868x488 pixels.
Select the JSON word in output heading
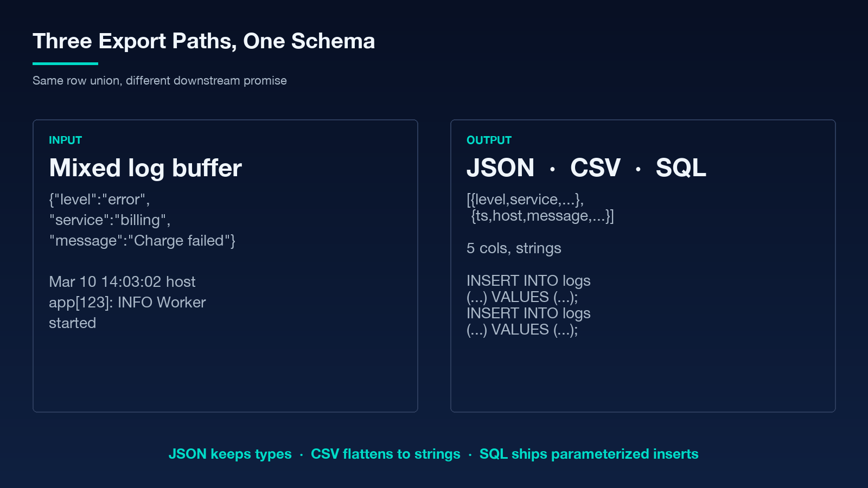(500, 168)
